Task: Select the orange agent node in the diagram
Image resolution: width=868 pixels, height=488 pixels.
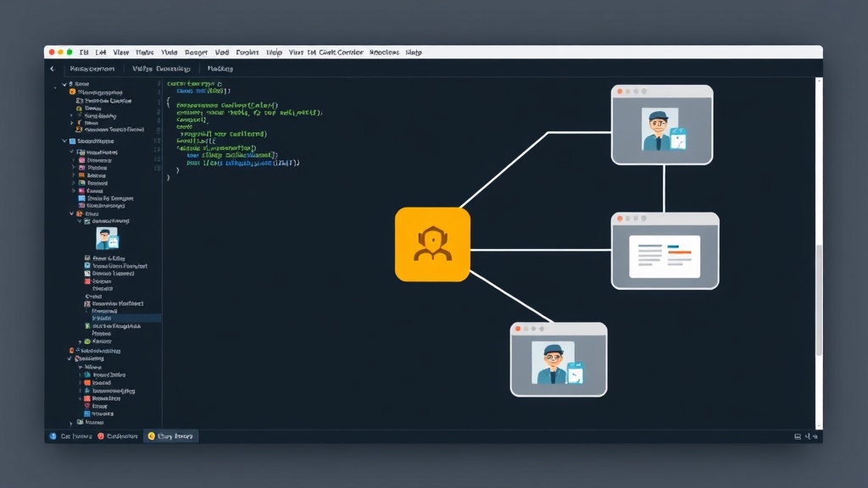Action: point(432,245)
